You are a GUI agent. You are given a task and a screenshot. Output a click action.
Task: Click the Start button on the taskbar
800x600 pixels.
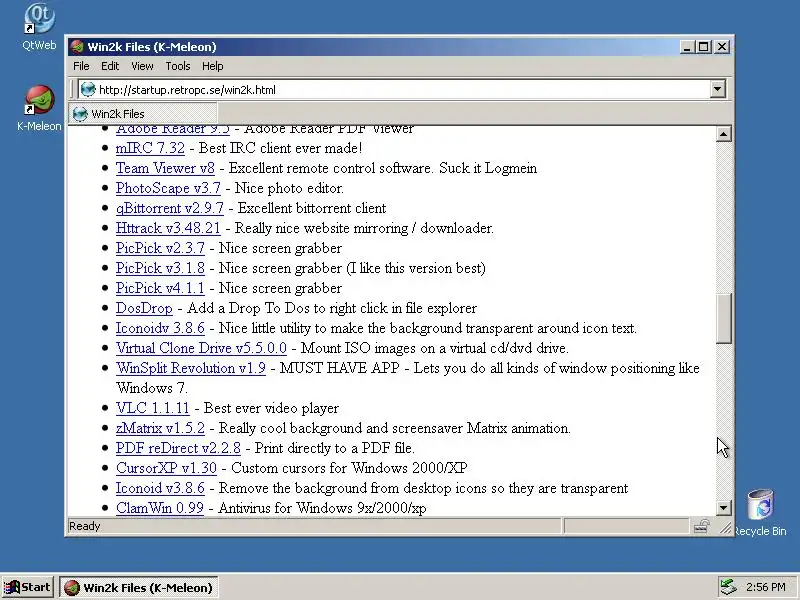tap(28, 587)
